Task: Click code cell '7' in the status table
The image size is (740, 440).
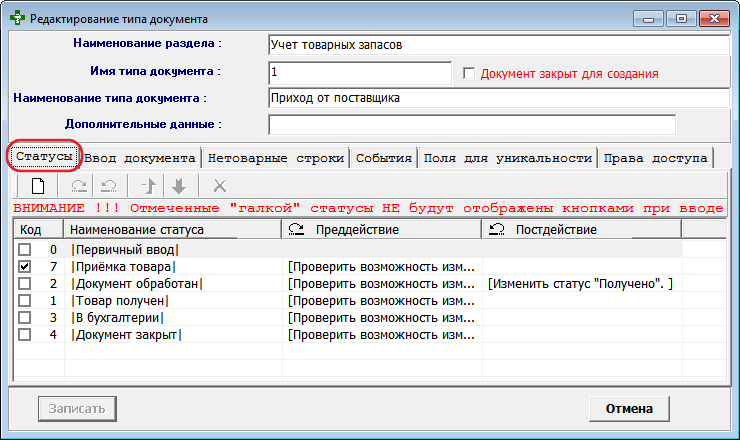Action: [53, 267]
